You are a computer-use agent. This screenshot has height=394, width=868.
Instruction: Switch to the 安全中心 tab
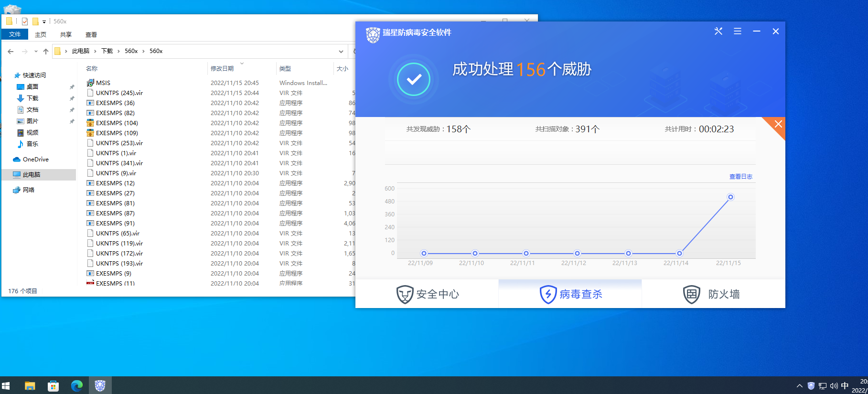(x=428, y=294)
